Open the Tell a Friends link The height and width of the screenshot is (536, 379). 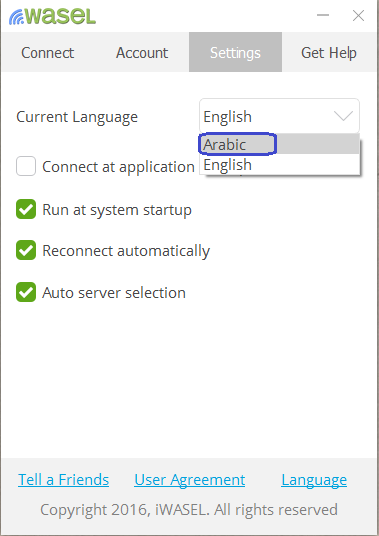tap(64, 480)
